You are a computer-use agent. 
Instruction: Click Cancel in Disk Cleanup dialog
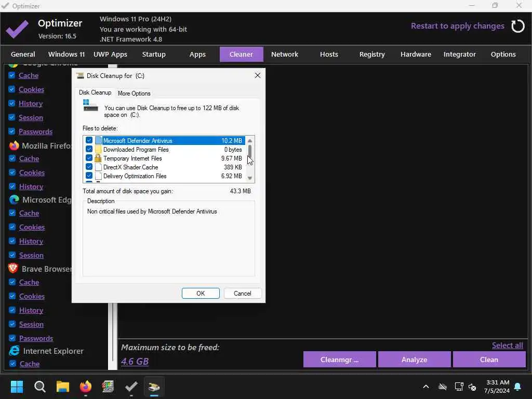tap(242, 293)
